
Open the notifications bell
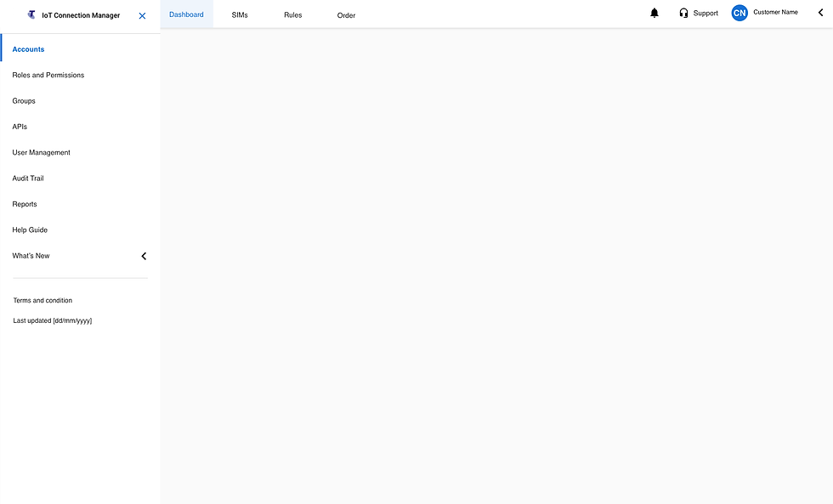pos(654,14)
